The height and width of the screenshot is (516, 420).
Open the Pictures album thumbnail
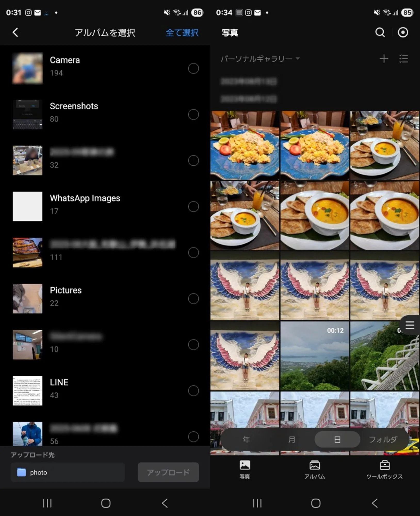click(x=28, y=299)
